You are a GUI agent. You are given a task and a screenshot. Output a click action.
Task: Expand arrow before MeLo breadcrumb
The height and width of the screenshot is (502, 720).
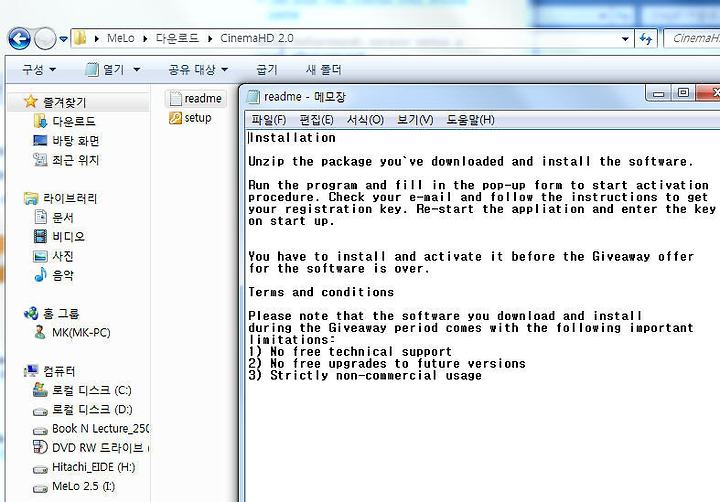click(x=96, y=39)
